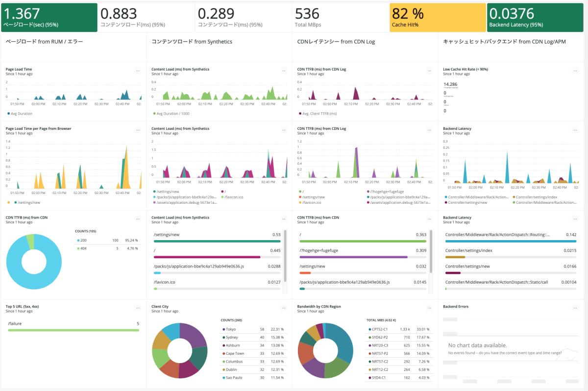Click the 536 Total MBps billboard tile

pos(340,17)
